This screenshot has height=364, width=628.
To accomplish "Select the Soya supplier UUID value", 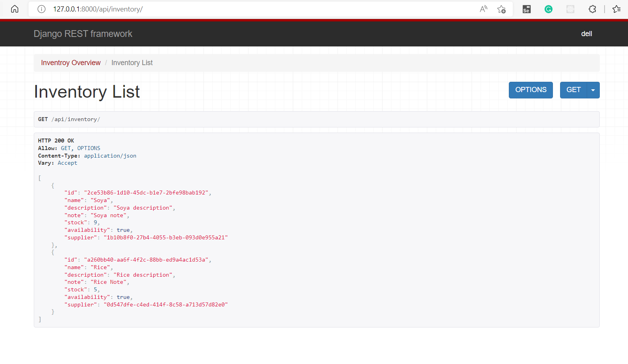I will (x=166, y=237).
